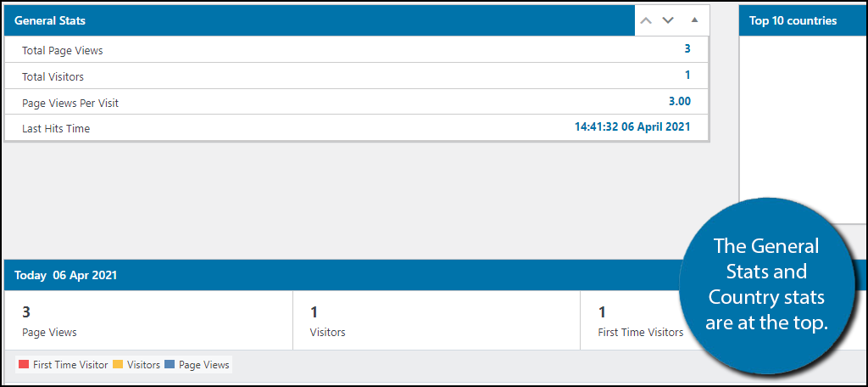Open the Total Page Views value 3
Image resolution: width=868 pixels, height=387 pixels.
(687, 49)
